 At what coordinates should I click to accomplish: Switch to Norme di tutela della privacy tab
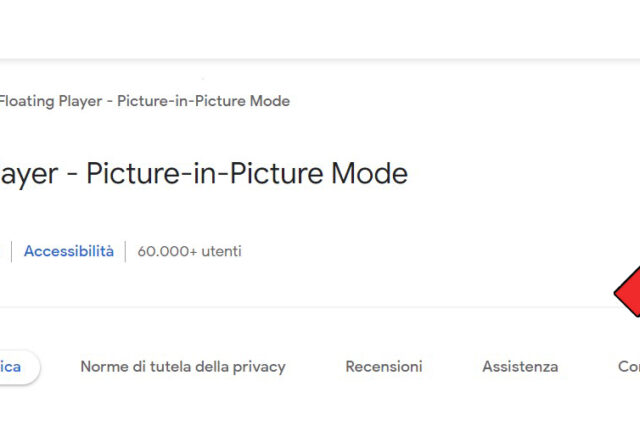[183, 367]
